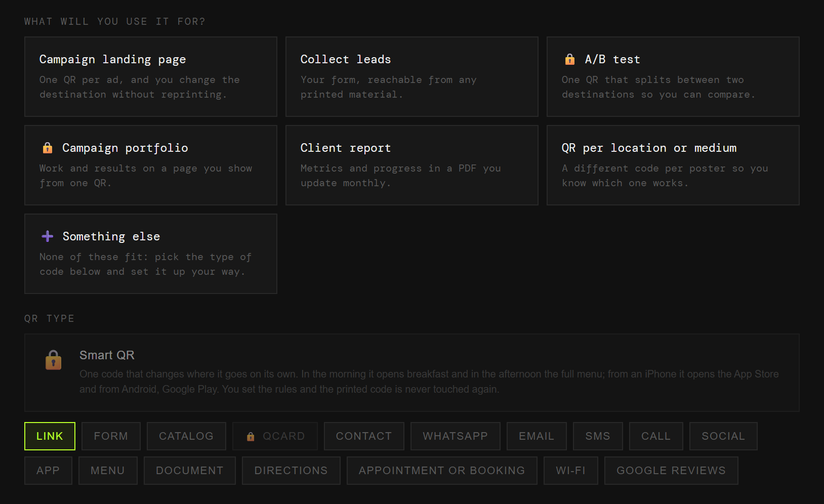Screen dimensions: 824x504
Task: Pick the Client report option
Action: pos(412,165)
